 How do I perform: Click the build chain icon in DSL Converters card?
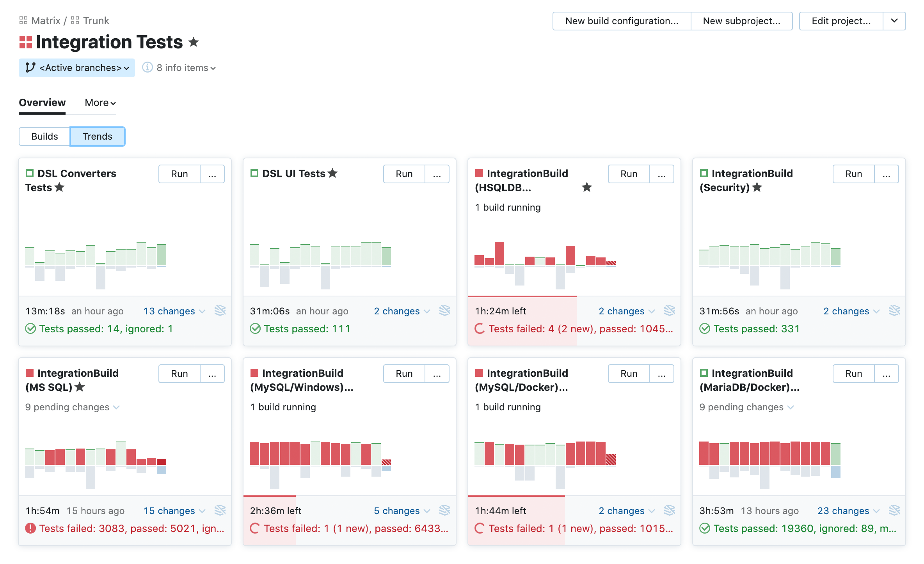(x=220, y=310)
